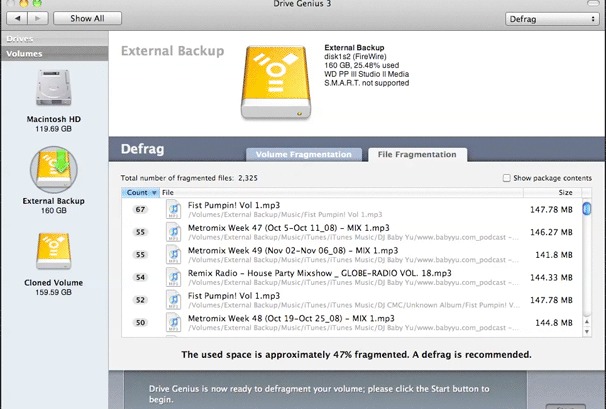
Task: Select 'Metromix Week 49 (Nov 02-Nov 06_08) - MIX 1.mp3'
Action: pos(293,251)
